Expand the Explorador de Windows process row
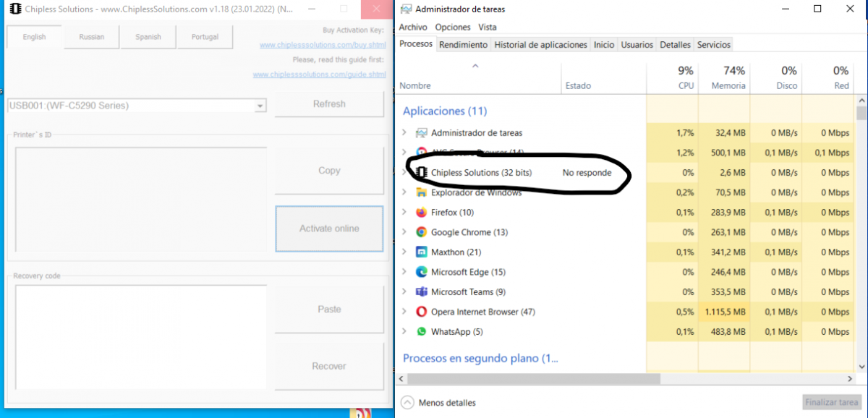 click(404, 192)
